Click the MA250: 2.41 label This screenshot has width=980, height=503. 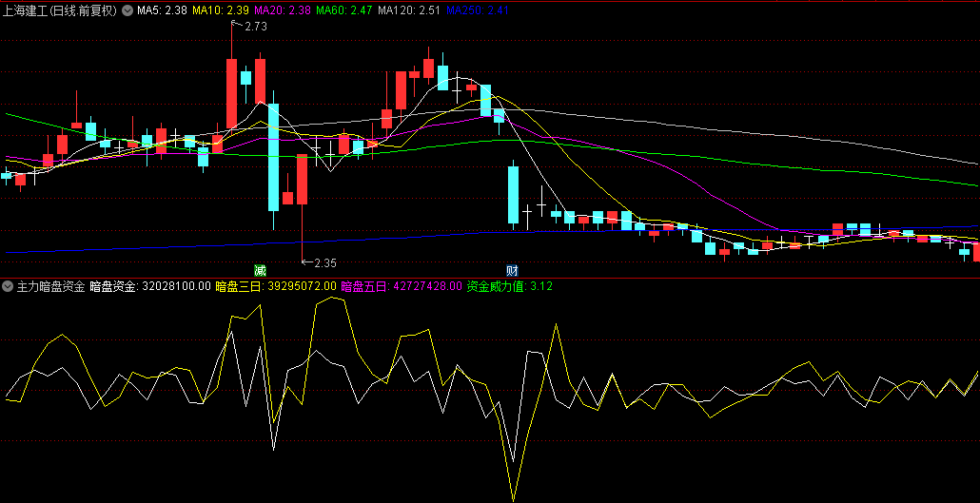point(478,10)
